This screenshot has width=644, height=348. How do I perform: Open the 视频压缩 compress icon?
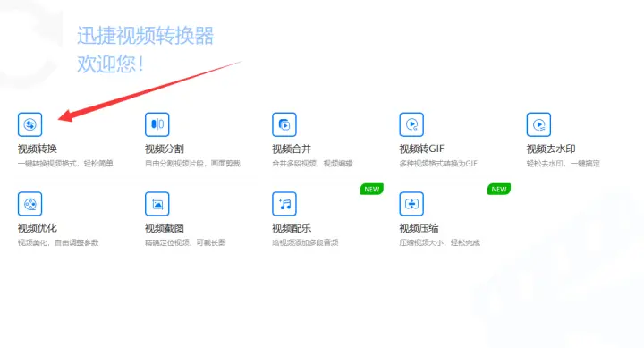(x=411, y=204)
